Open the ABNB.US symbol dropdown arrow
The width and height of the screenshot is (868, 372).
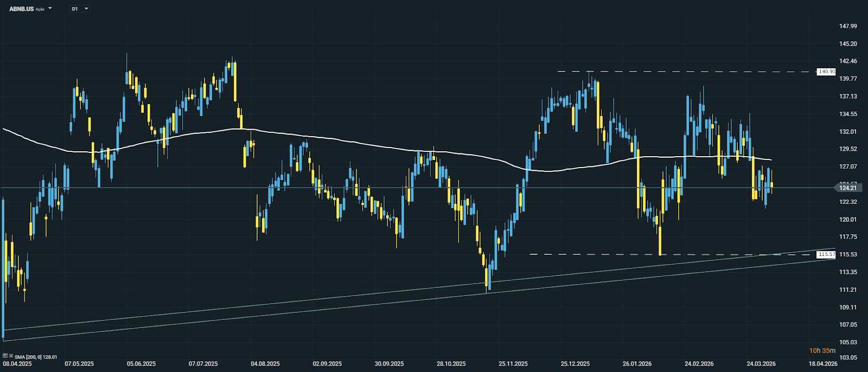coord(50,9)
